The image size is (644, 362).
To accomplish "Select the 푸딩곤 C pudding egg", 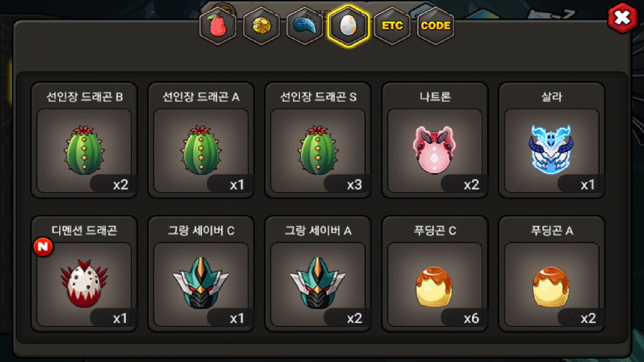I will point(435,274).
